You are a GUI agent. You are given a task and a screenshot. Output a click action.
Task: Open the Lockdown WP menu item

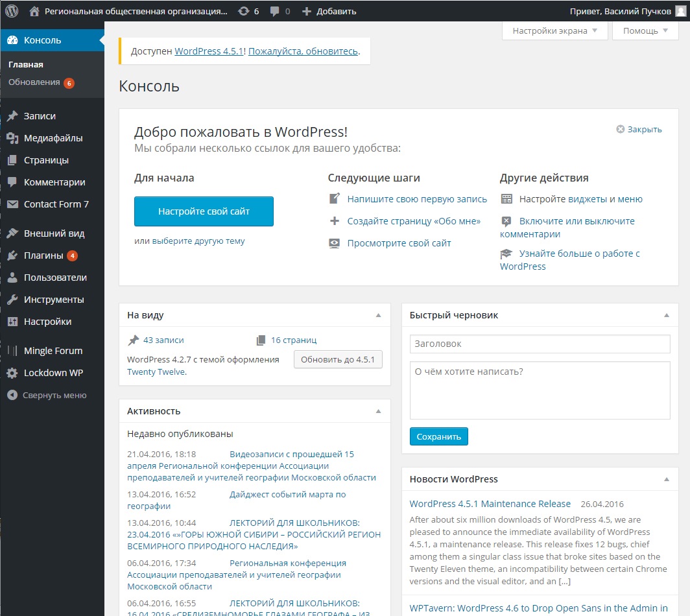pos(53,373)
